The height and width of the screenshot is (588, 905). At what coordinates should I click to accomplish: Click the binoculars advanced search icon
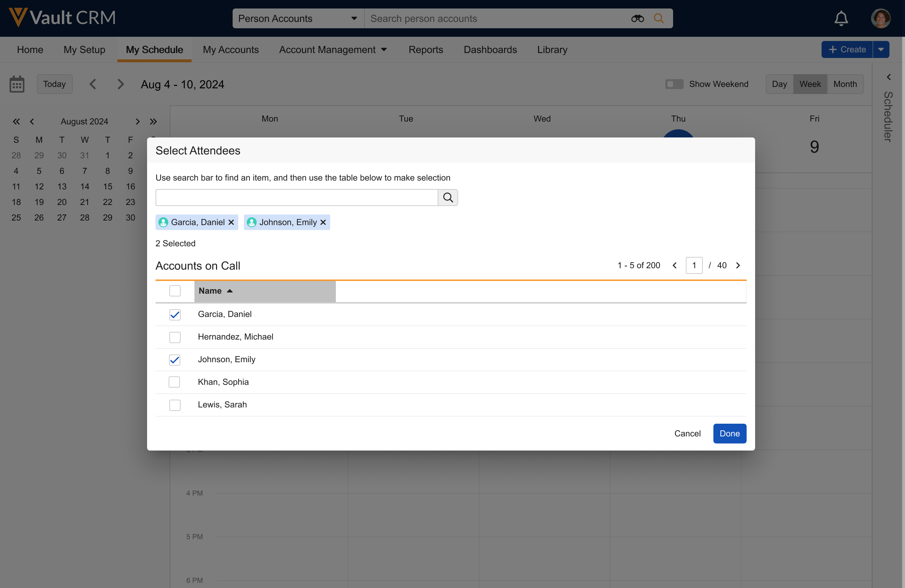637,19
